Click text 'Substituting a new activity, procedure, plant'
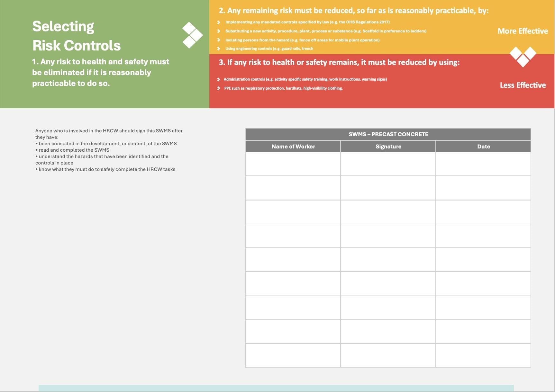Image resolution: width=555 pixels, height=392 pixels. [326, 31]
